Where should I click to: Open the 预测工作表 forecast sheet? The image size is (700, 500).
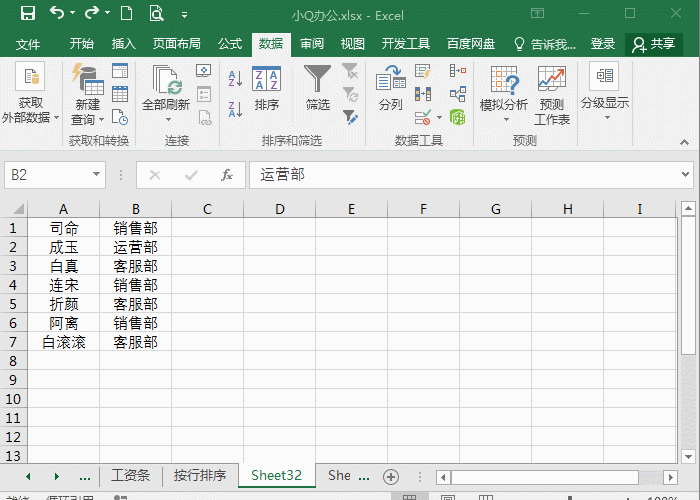(552, 95)
